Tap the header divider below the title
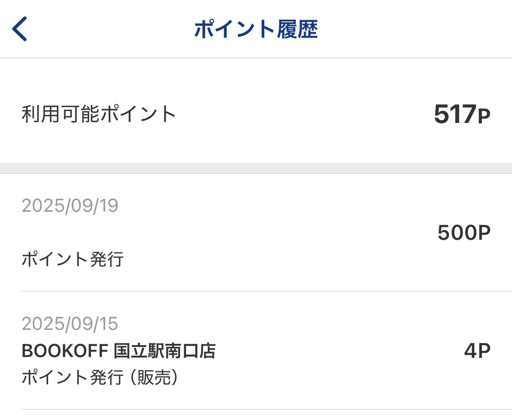This screenshot has width=512, height=420. coord(256,58)
